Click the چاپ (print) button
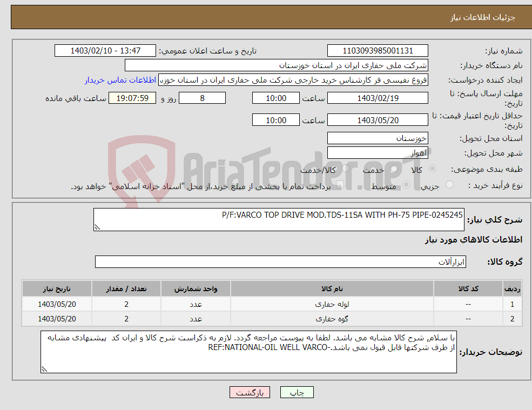The width and height of the screenshot is (532, 410). click(x=297, y=392)
